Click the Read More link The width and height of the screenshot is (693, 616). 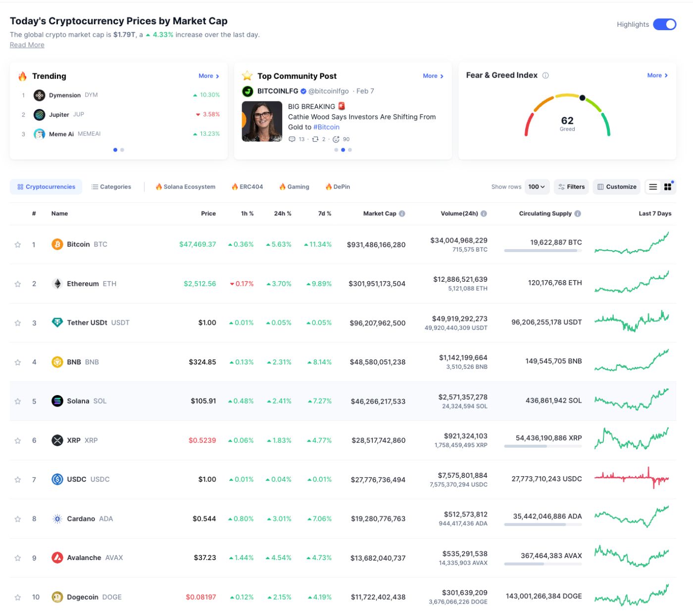pos(27,45)
